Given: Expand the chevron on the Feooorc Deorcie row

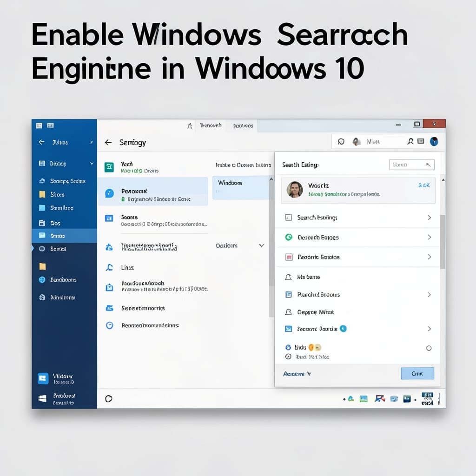Looking at the screenshot, I should coord(429,329).
